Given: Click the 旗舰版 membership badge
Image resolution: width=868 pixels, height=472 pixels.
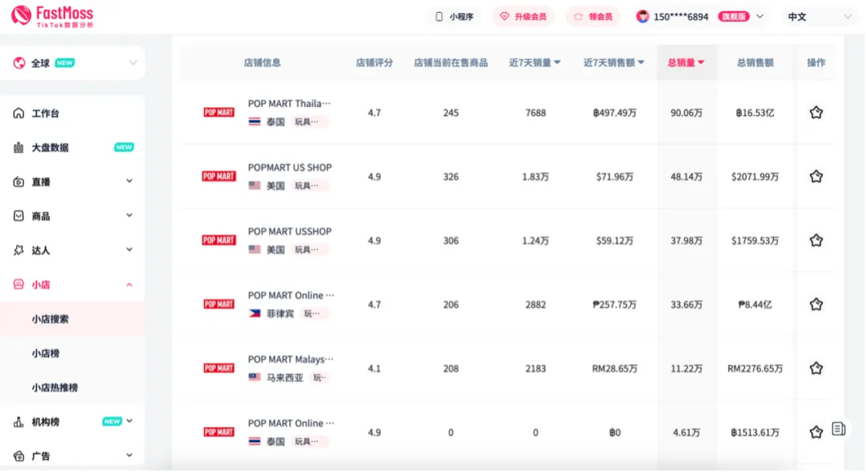Looking at the screenshot, I should coord(734,17).
